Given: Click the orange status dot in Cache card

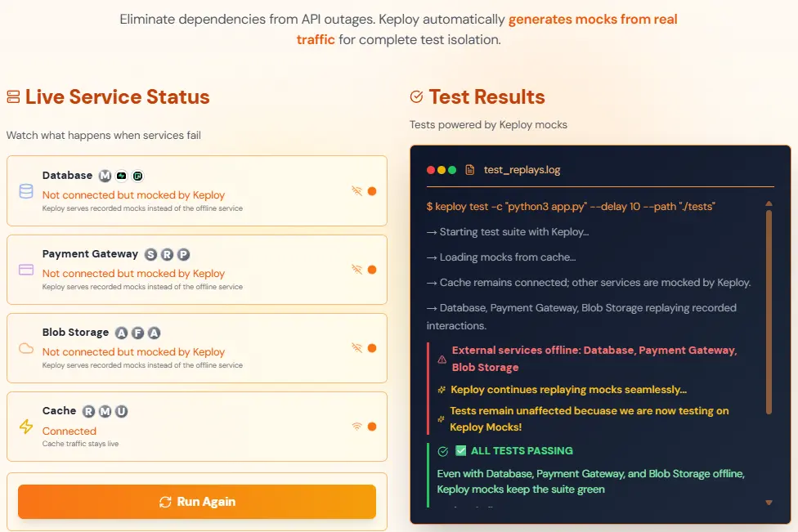Looking at the screenshot, I should point(372,427).
